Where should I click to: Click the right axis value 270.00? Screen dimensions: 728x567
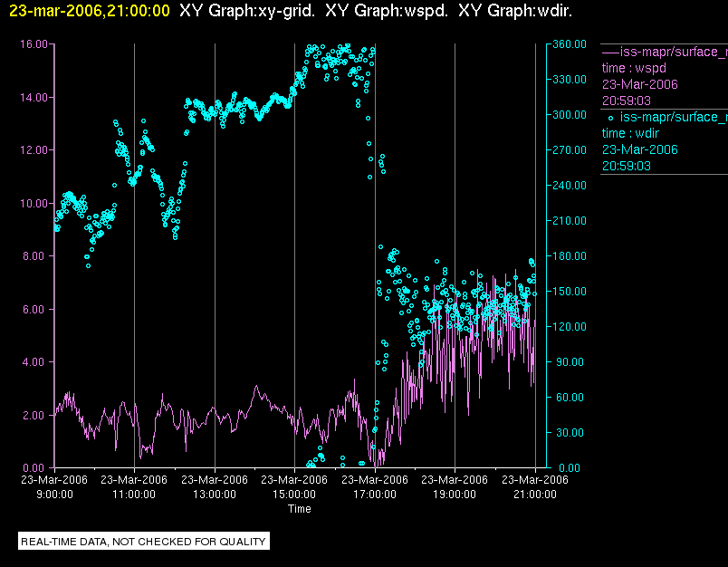click(570, 150)
